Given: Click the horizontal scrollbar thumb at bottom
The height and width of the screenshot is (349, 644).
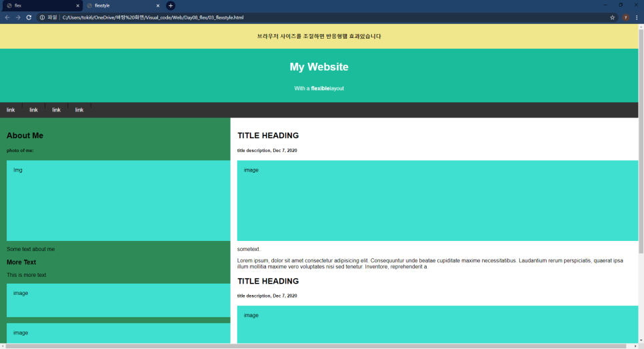Looking at the screenshot, I should pyautogui.click(x=315, y=346).
